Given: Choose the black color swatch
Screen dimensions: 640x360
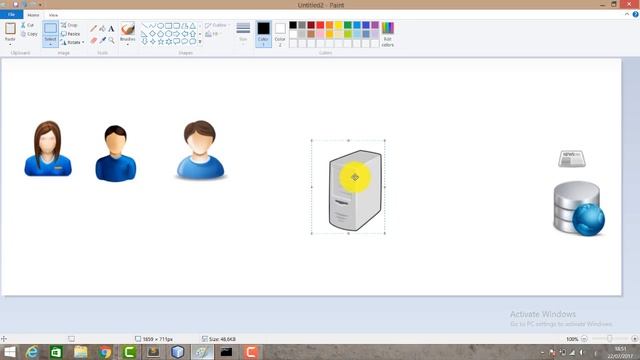Looking at the screenshot, I should [x=293, y=25].
